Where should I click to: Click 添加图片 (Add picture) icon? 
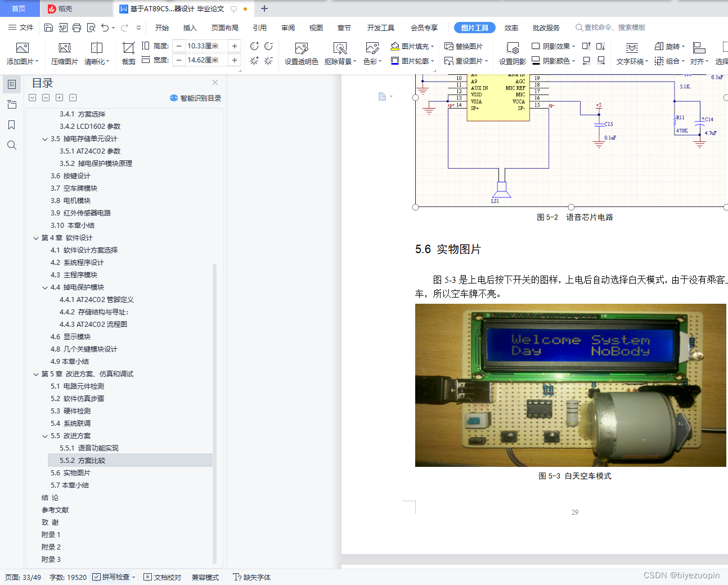pos(23,48)
